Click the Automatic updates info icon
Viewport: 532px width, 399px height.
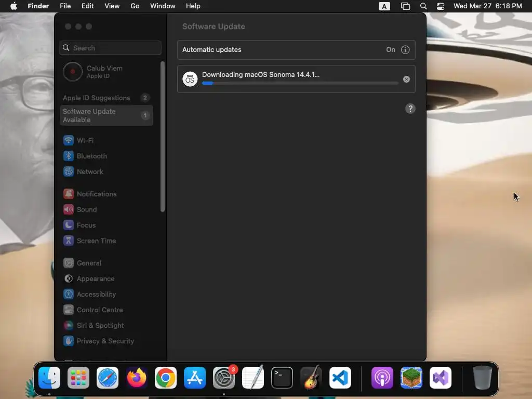click(x=405, y=50)
